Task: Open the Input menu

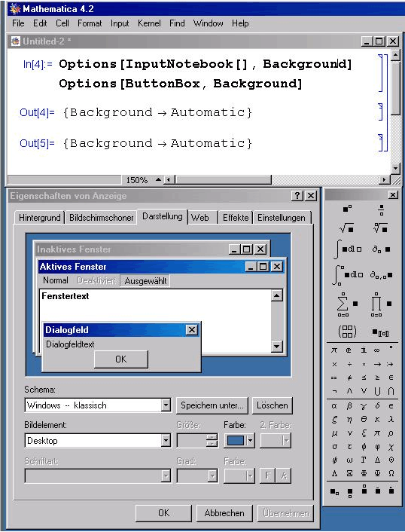Action: point(120,23)
